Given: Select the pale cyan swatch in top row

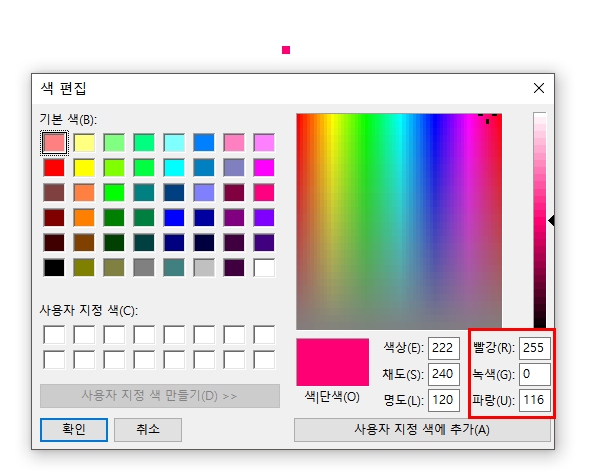Looking at the screenshot, I should click(174, 143).
